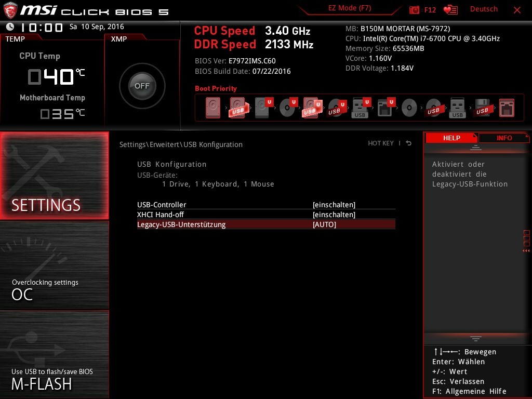Image resolution: width=532 pixels, height=399 pixels.
Task: Go back using the return arrow icon
Action: click(x=409, y=143)
